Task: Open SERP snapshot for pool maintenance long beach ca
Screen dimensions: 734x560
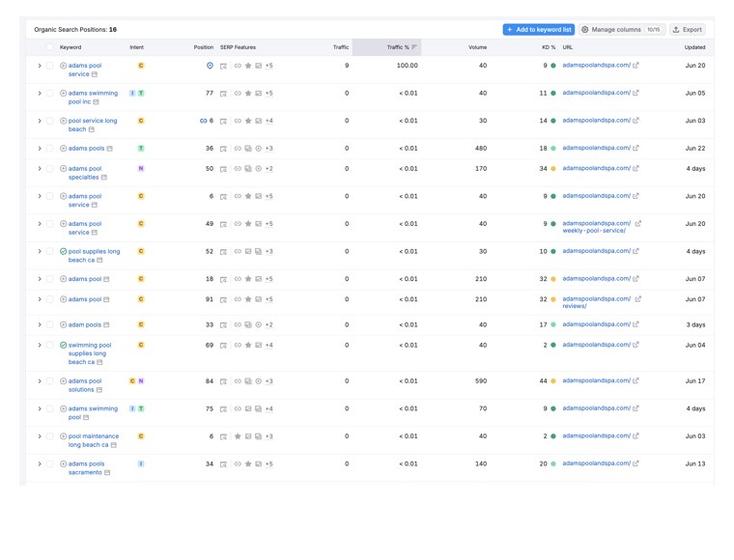Action: point(224,437)
